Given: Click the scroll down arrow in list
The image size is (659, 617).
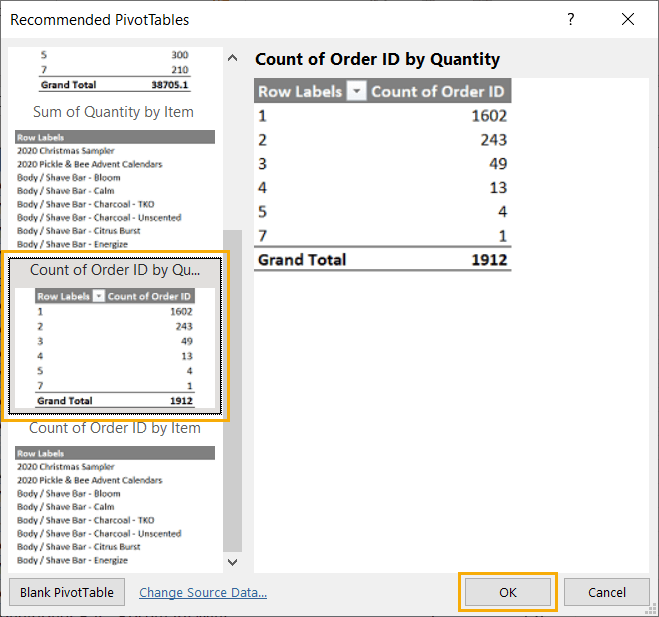Looking at the screenshot, I should point(232,562).
